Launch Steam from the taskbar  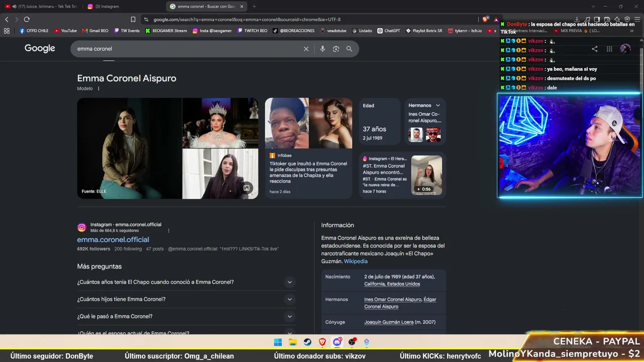pos(307,342)
